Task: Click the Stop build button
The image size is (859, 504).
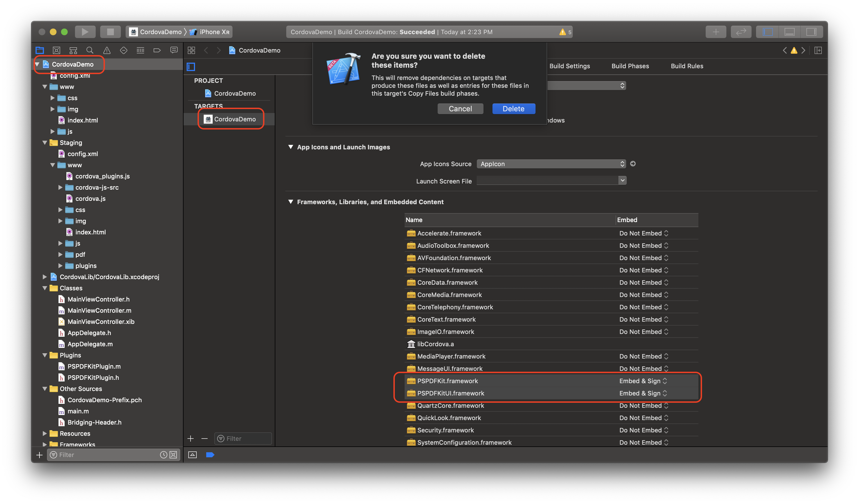Action: pos(110,32)
